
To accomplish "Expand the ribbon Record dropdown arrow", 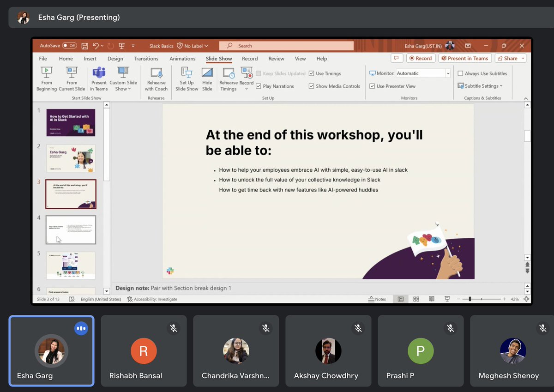I will tap(247, 89).
